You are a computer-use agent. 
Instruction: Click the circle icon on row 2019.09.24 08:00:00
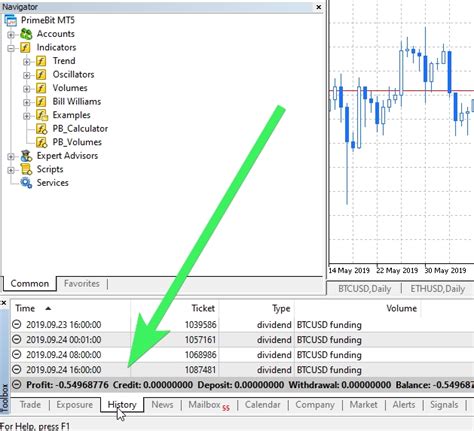coord(16,354)
